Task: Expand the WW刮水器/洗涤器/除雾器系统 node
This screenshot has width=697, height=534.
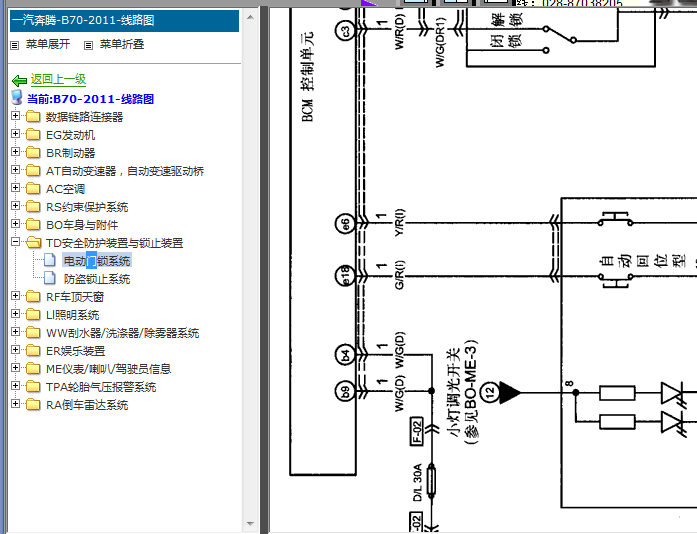Action: click(x=16, y=332)
